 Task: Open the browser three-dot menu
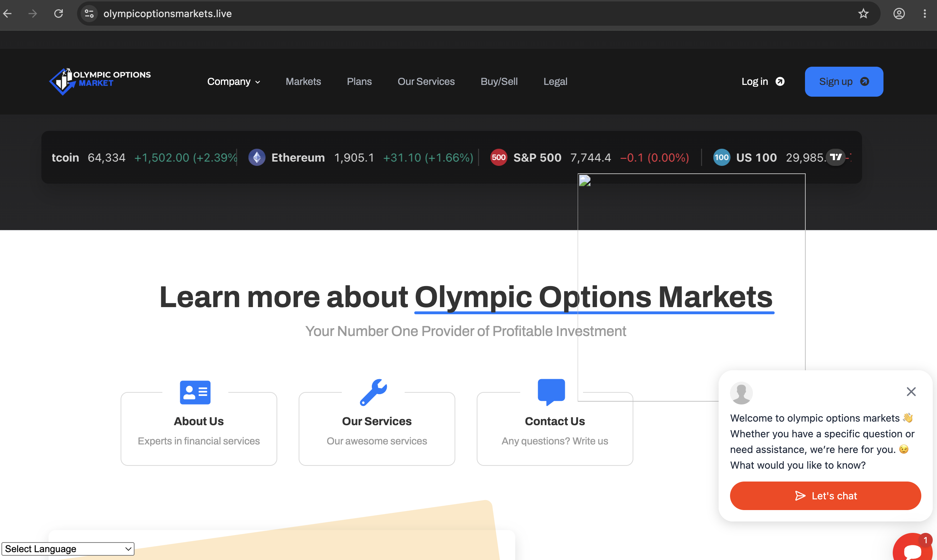point(925,14)
